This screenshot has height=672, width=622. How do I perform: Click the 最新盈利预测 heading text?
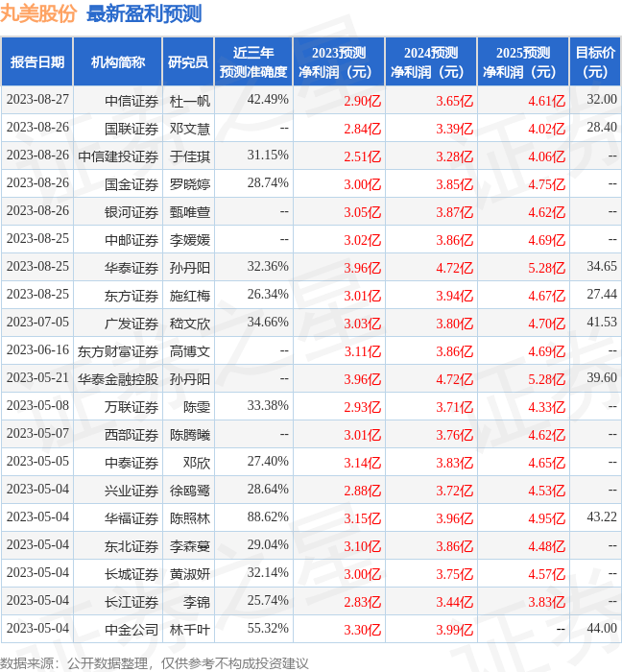pyautogui.click(x=144, y=14)
